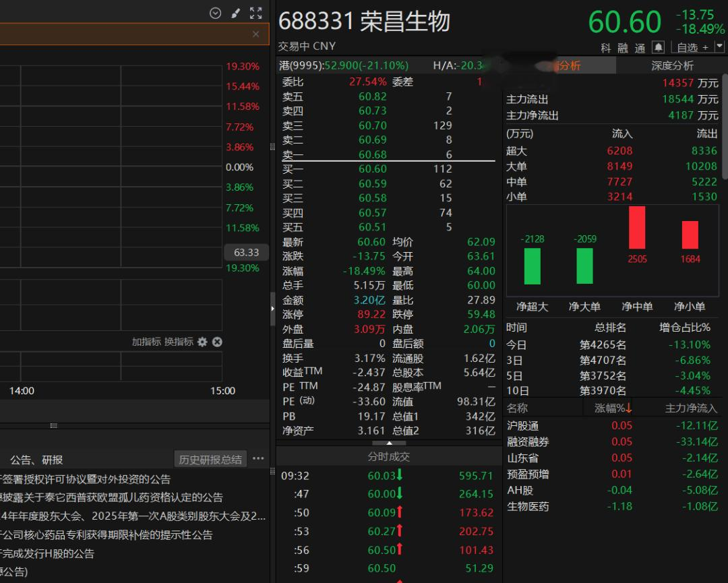
Task: Grab the panel divider handle below the time axis
Action: click(x=54, y=426)
